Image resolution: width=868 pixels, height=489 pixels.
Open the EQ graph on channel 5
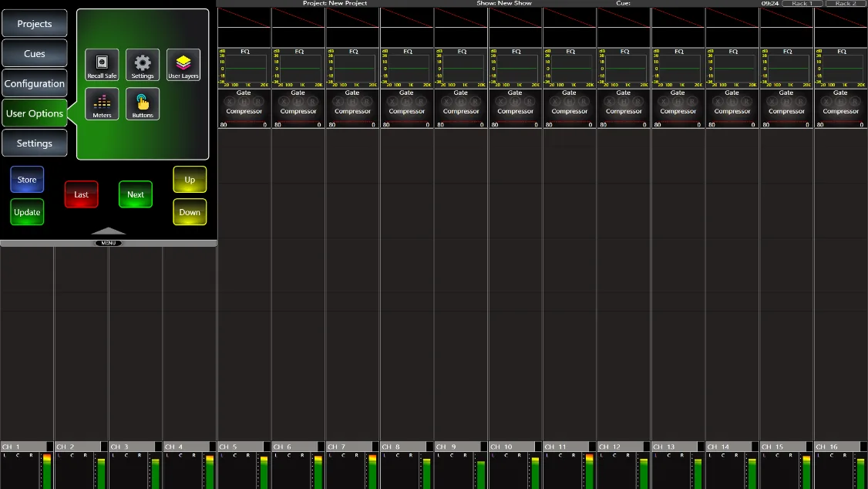tap(244, 68)
